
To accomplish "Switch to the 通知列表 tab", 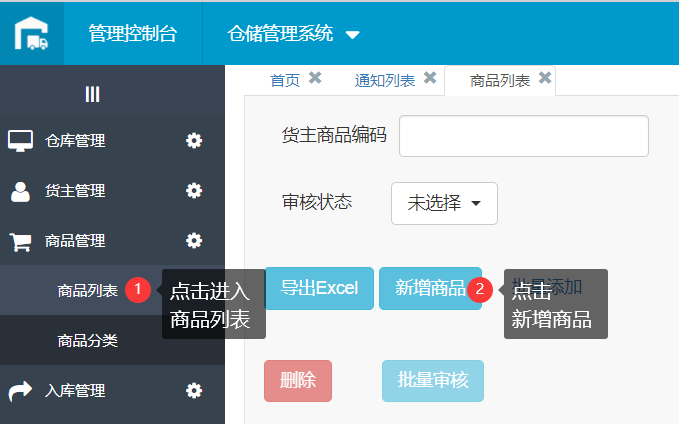I will (385, 80).
